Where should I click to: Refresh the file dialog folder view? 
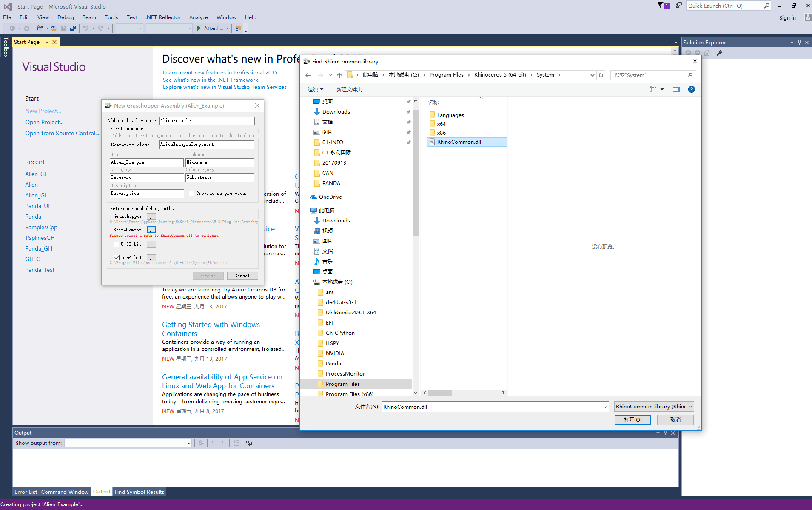tap(601, 75)
